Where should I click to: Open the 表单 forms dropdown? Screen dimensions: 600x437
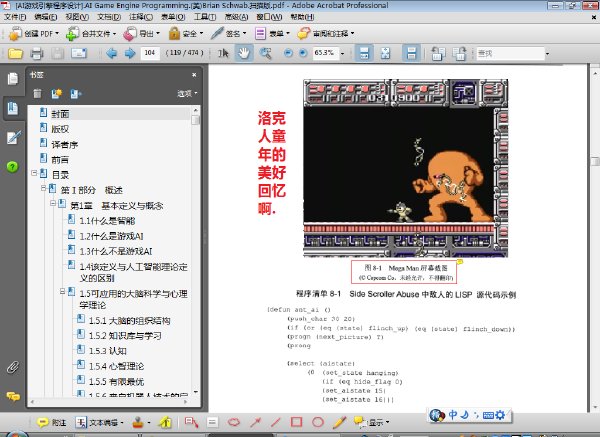pos(272,34)
